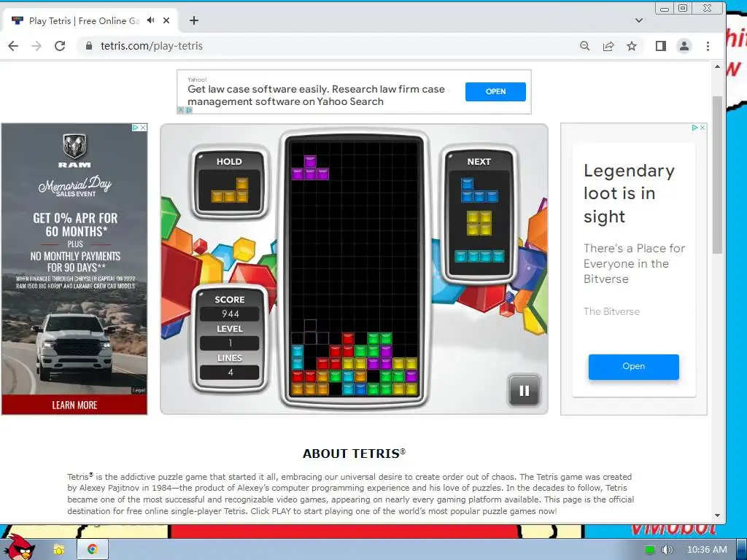Click the RAM logo in the ad
Viewport: 747px width, 560px height.
(x=74, y=150)
